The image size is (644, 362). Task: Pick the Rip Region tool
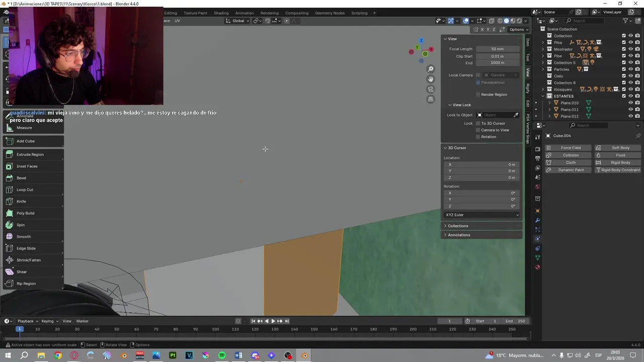tap(33, 284)
